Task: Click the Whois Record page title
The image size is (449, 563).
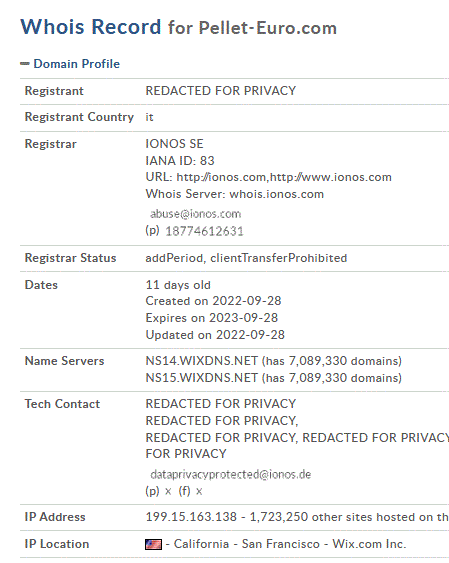Action: coord(91,27)
